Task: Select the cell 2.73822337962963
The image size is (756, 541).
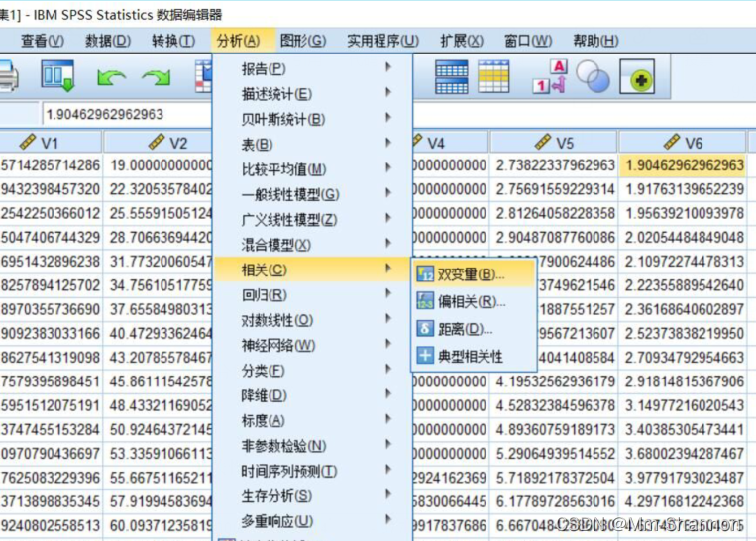Action: click(554, 165)
